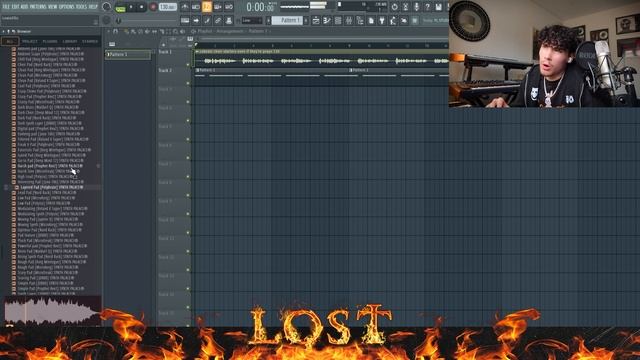Click the playlist horizontal scrollbar
This screenshot has width=640, height=360.
tap(322, 39)
